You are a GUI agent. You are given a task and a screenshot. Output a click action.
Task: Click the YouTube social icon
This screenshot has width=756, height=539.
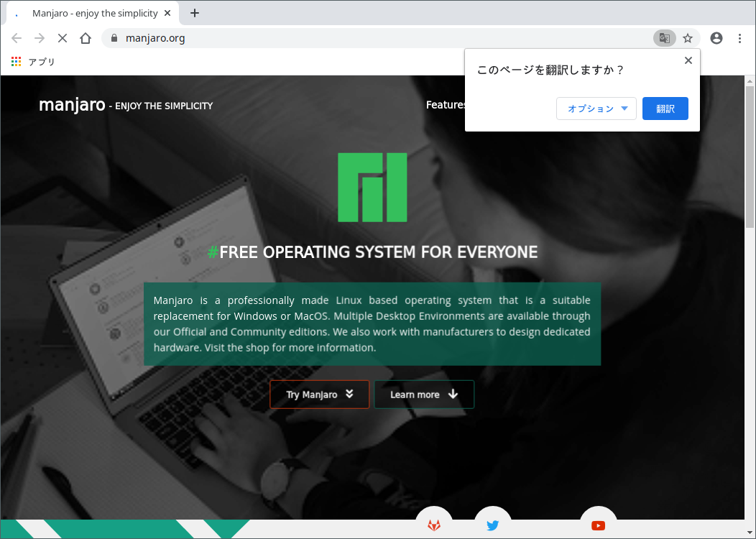tap(598, 525)
